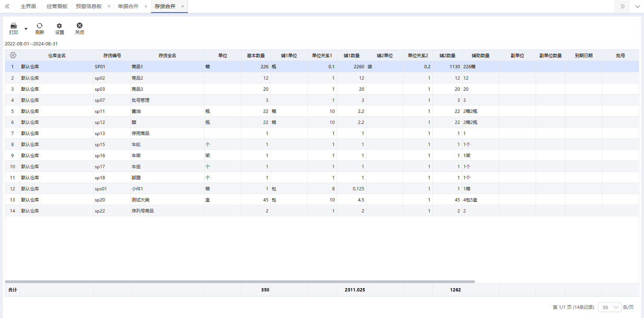Click the Print (打印) icon

click(14, 28)
